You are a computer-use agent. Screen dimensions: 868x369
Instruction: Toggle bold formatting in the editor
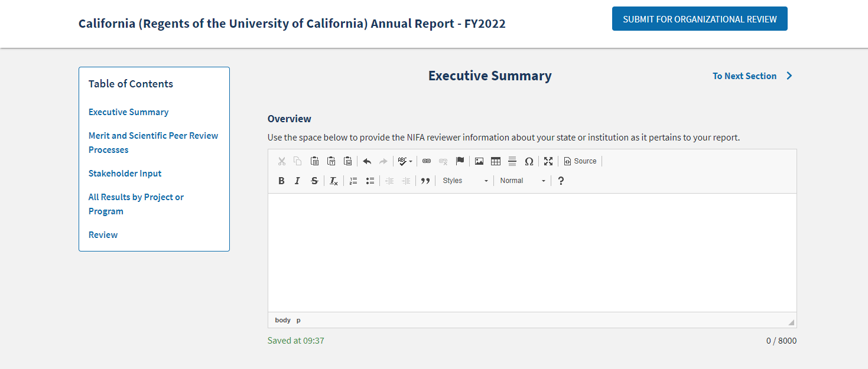281,181
